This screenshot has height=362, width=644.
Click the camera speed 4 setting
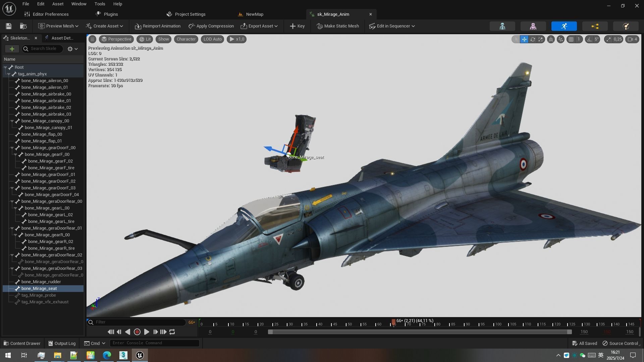click(x=632, y=39)
